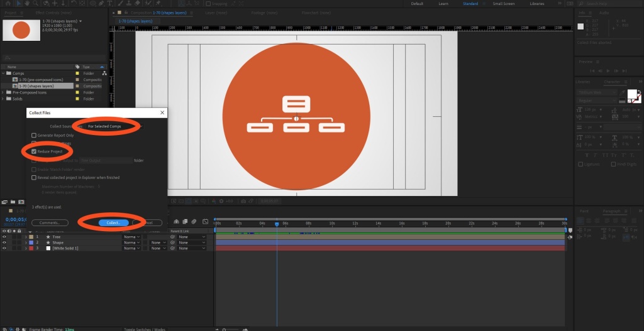Select the Clone Stamp tool
644x331 pixels.
[x=129, y=3]
